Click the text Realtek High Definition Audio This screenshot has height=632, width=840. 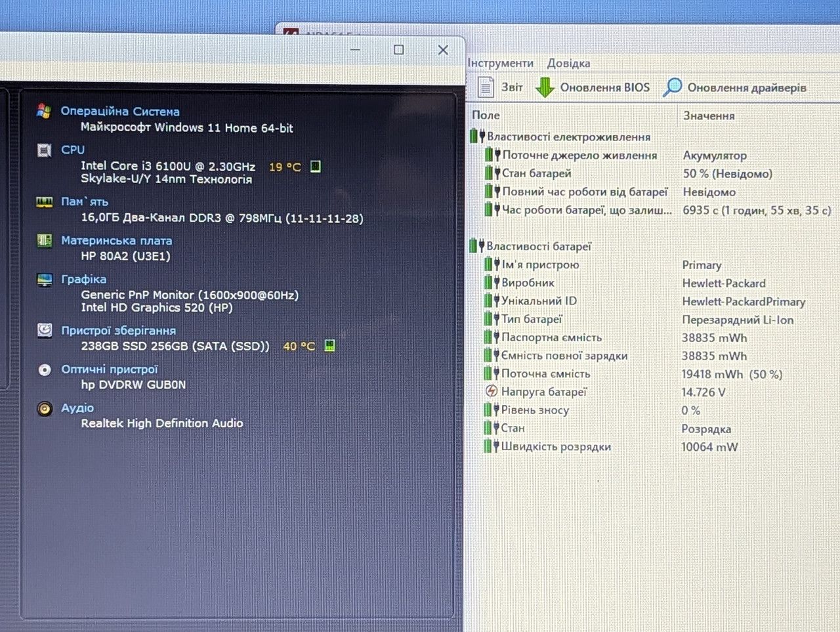(x=162, y=423)
